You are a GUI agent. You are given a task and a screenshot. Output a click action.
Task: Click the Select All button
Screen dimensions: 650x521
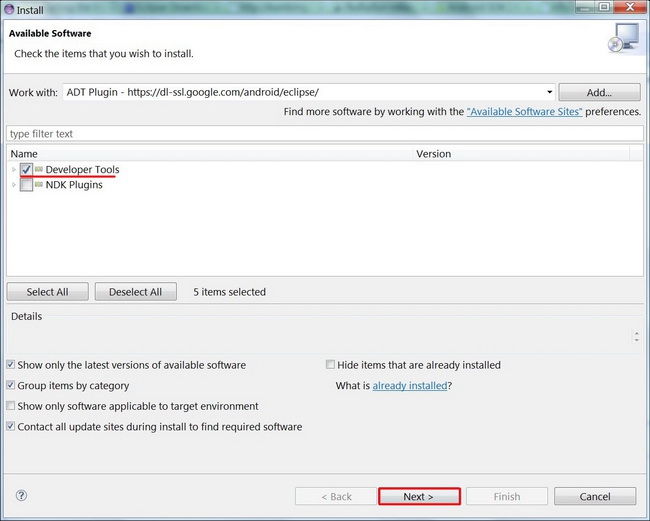[48, 292]
